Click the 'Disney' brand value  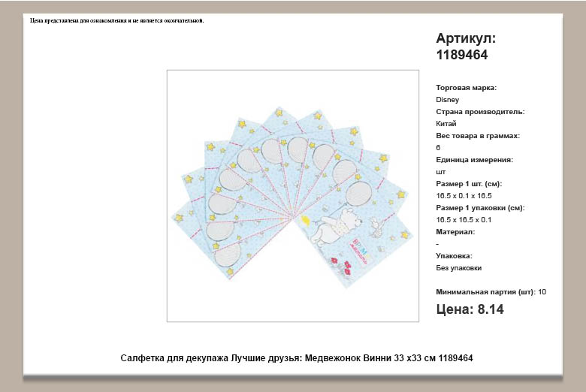(447, 100)
